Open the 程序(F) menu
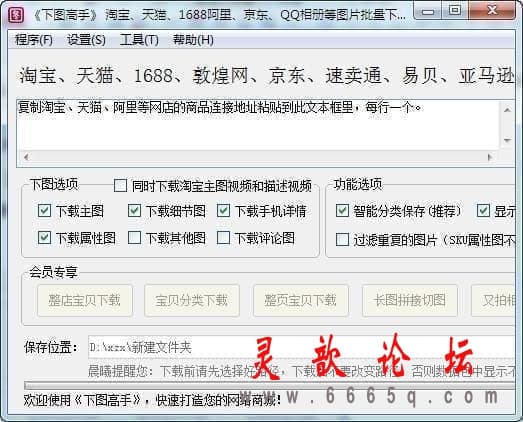The image size is (523, 422). 34,40
